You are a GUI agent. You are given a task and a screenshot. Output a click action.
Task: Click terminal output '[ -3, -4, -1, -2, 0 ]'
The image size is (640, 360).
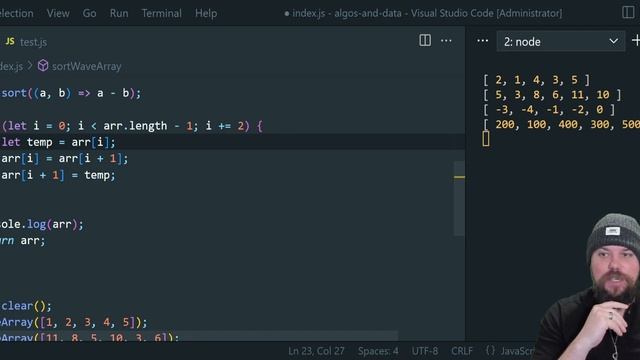point(549,109)
